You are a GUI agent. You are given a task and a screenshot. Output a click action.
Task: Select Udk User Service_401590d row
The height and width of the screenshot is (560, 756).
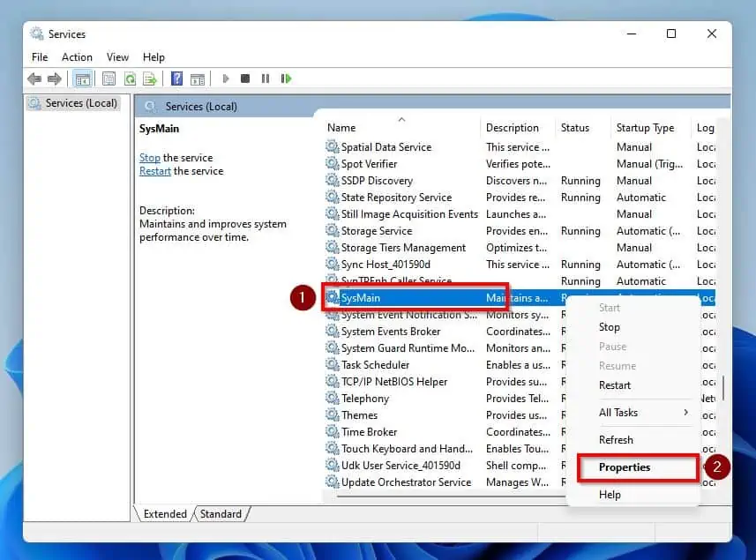445,465
